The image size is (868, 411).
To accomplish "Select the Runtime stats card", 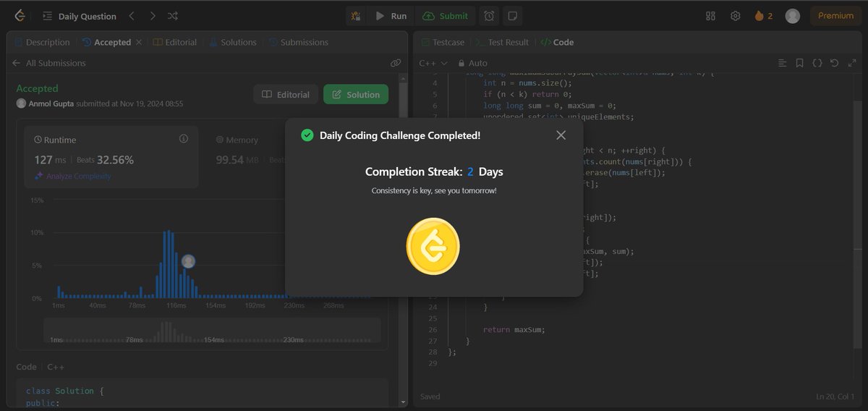I will pos(111,157).
